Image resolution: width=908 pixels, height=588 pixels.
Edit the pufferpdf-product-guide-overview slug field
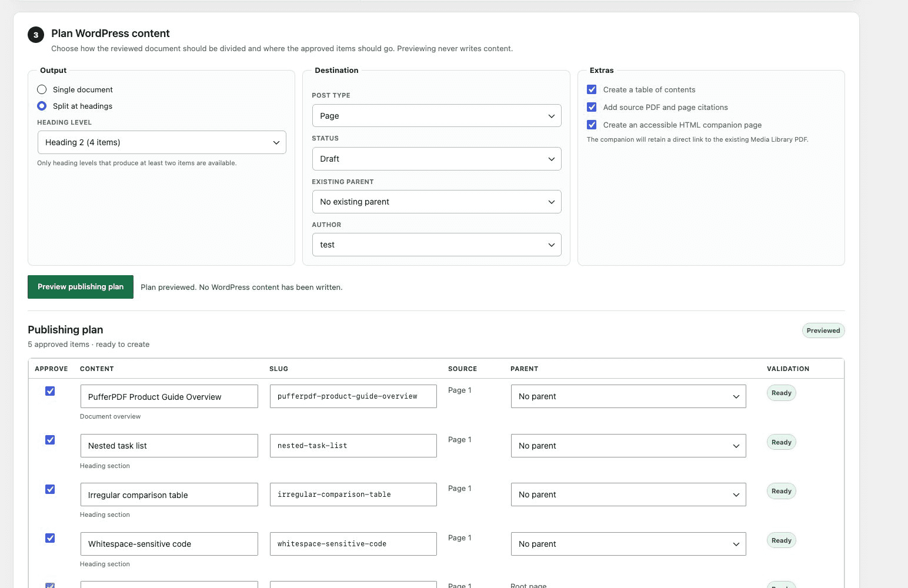[x=353, y=396]
